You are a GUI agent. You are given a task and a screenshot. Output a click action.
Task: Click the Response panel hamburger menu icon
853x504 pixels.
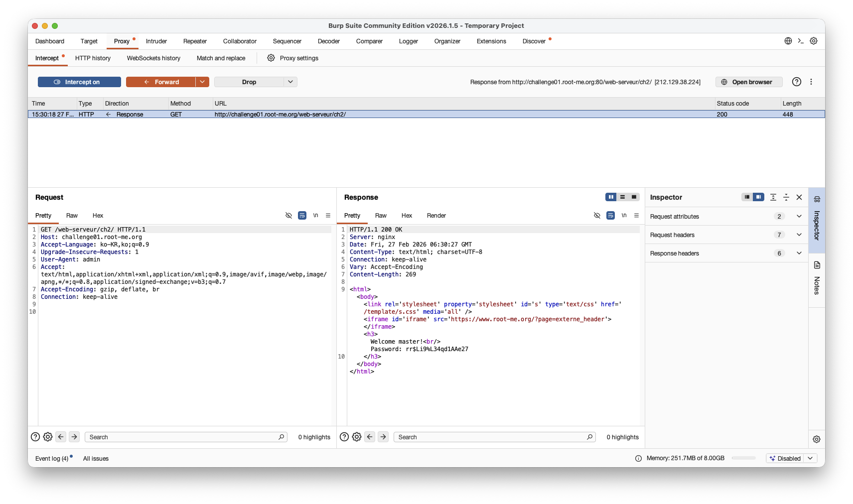tap(636, 215)
